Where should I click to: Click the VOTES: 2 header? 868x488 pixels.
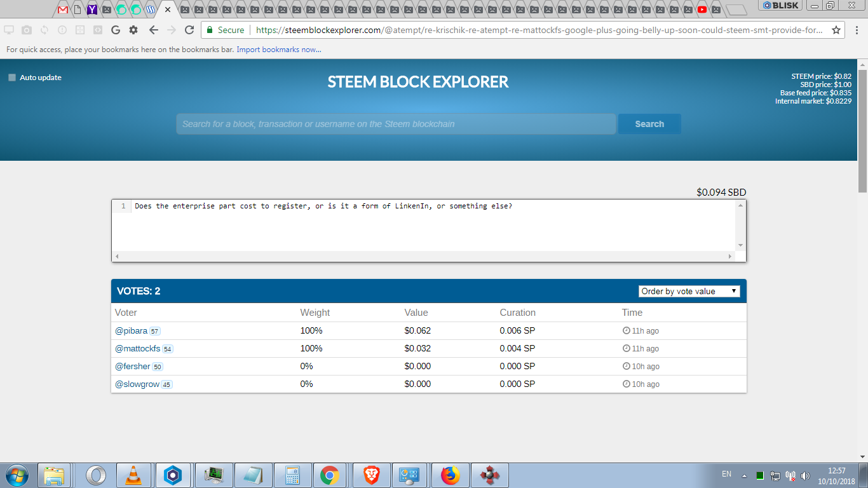[x=139, y=291]
